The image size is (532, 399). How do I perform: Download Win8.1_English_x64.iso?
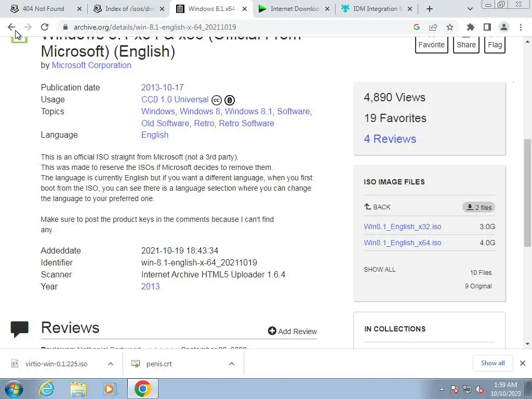403,243
